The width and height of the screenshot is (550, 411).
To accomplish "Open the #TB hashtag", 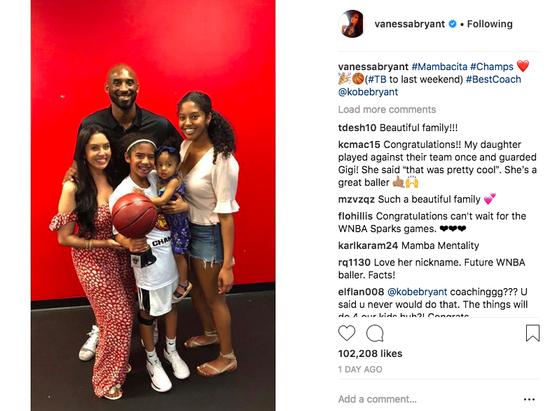I will coord(377,79).
